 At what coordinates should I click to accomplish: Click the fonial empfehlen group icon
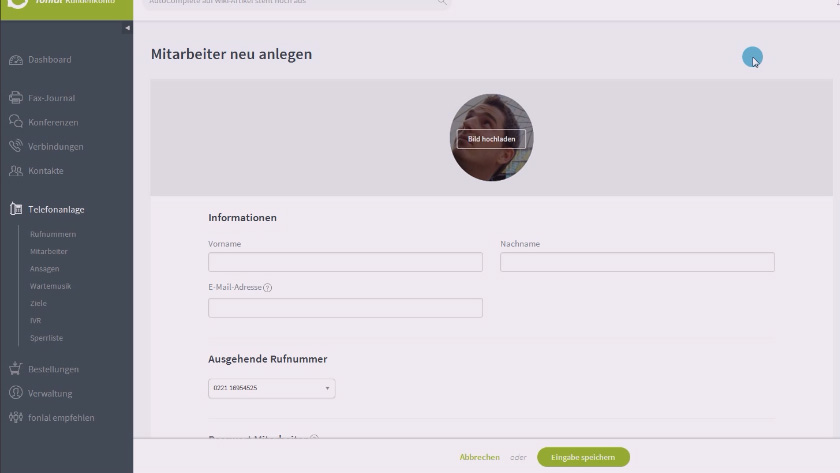pyautogui.click(x=16, y=417)
